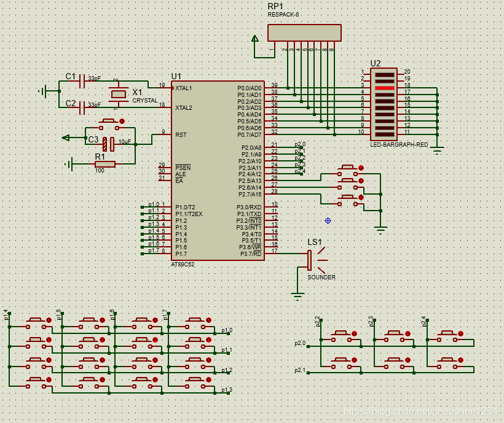Click keypad button at column p1.7, row p1.3
Image resolution: width=504 pixels, height=423 pixels.
pyautogui.click(x=195, y=383)
